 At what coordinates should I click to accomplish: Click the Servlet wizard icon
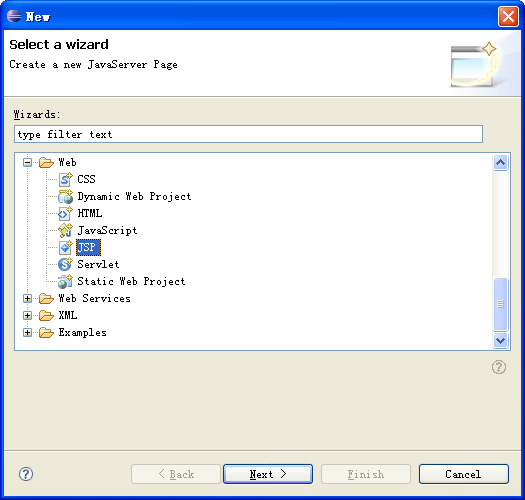pos(65,265)
